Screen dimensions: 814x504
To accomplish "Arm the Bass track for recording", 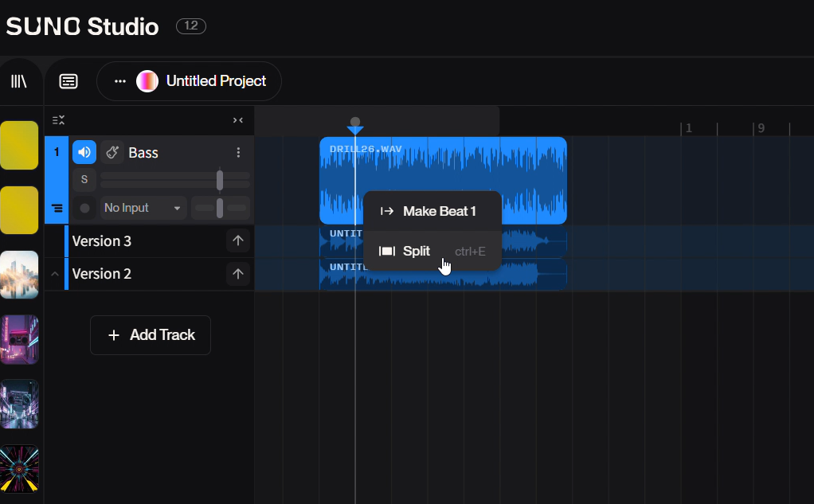I will click(x=84, y=208).
